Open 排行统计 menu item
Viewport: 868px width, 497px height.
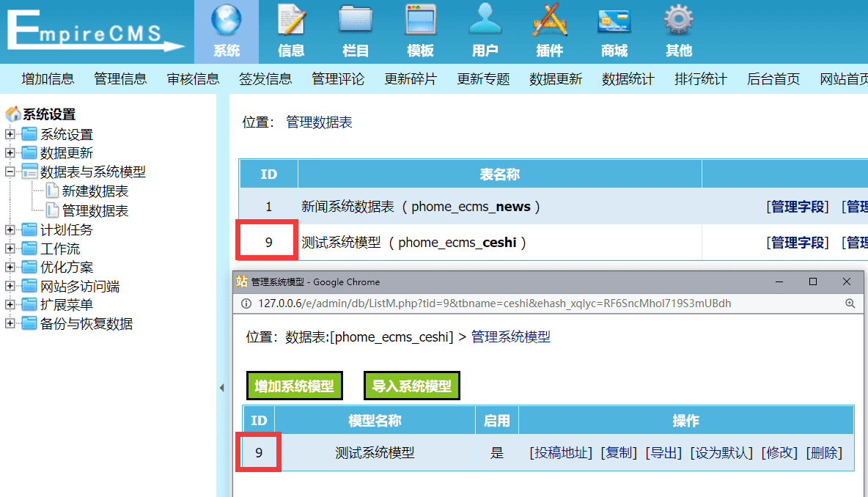pyautogui.click(x=701, y=79)
